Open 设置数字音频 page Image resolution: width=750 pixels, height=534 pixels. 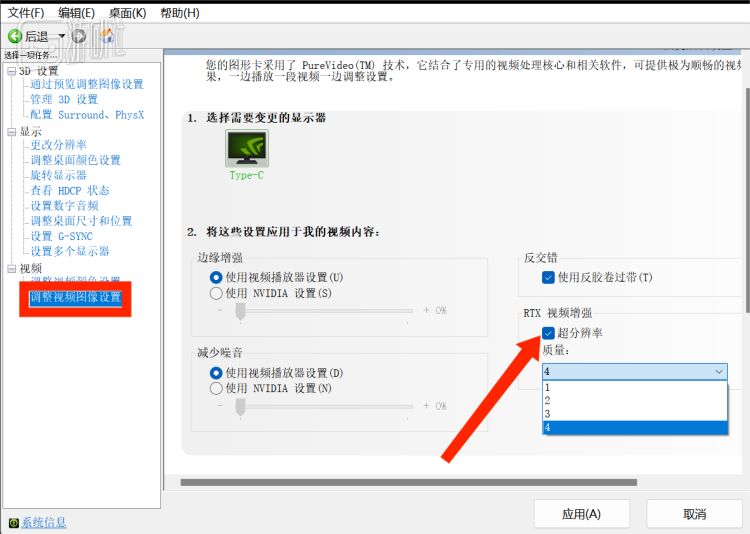[x=64, y=206]
